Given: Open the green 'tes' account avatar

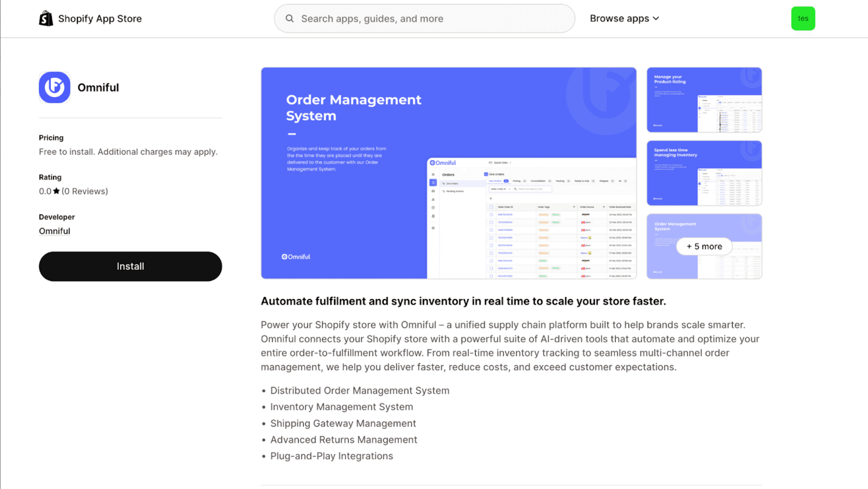Looking at the screenshot, I should pyautogui.click(x=803, y=18).
